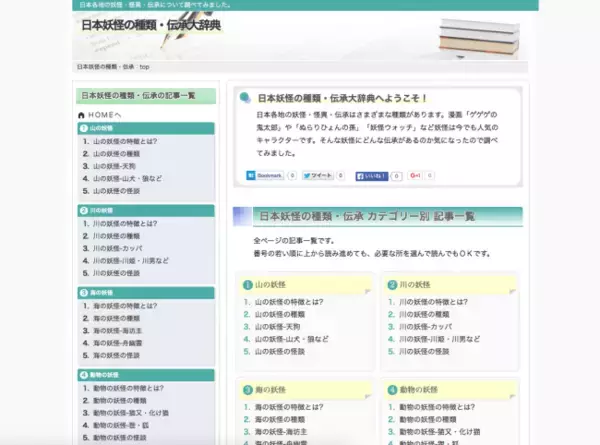
Task: Open main card heading 川の妖怪
Action: pyautogui.click(x=415, y=285)
